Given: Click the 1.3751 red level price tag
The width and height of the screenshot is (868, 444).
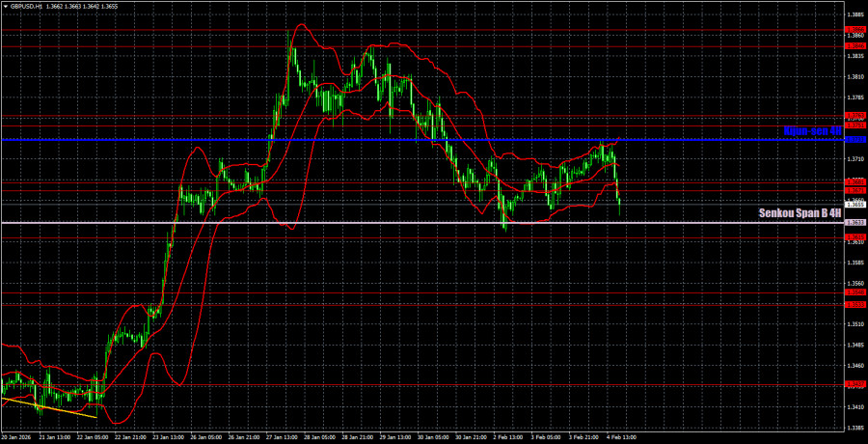Looking at the screenshot, I should pyautogui.click(x=854, y=125).
